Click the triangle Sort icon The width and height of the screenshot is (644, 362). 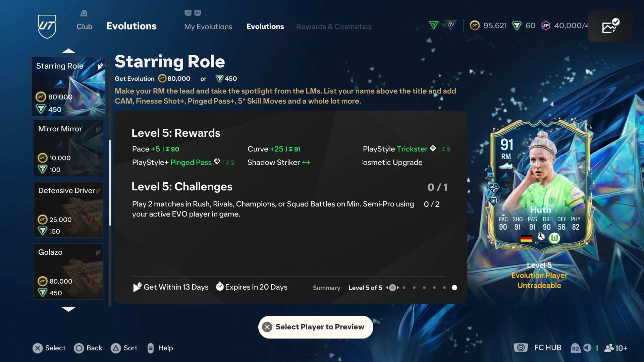[x=116, y=348]
